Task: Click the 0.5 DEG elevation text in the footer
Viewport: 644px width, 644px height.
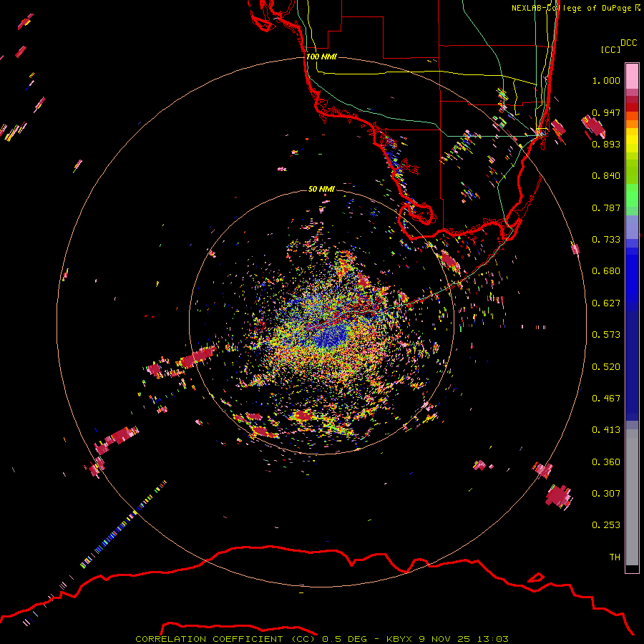Action: (x=344, y=639)
